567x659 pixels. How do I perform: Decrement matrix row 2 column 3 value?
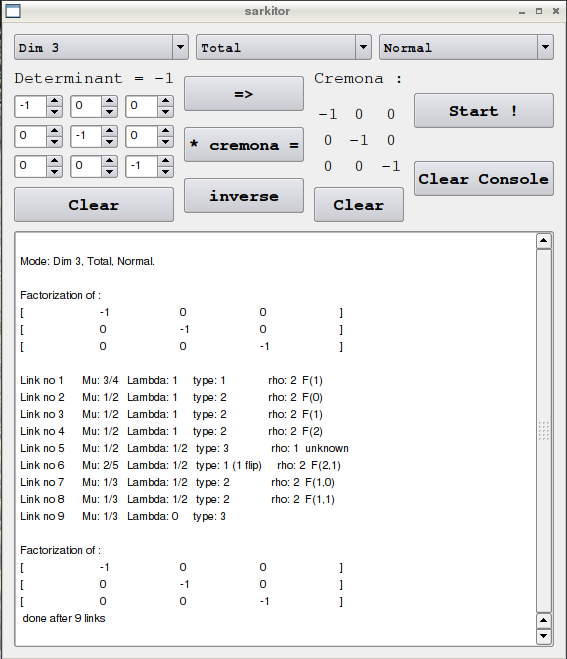click(x=165, y=142)
